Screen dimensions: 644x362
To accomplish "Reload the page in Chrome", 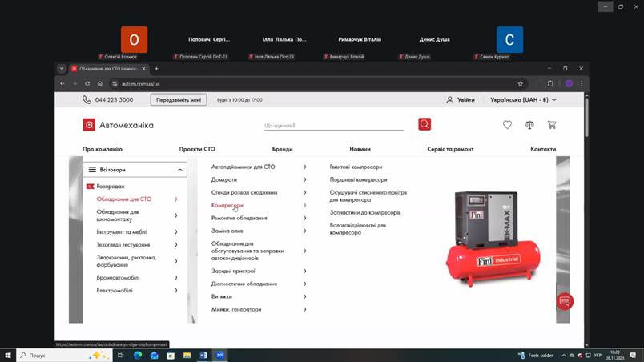I will tap(87, 83).
